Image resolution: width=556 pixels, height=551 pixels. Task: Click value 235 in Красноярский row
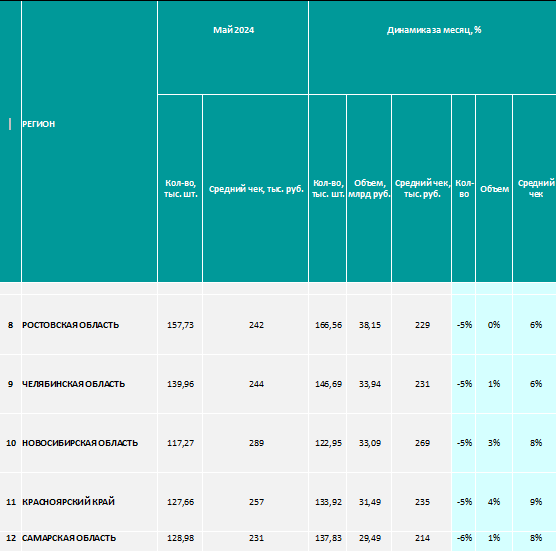(x=422, y=502)
